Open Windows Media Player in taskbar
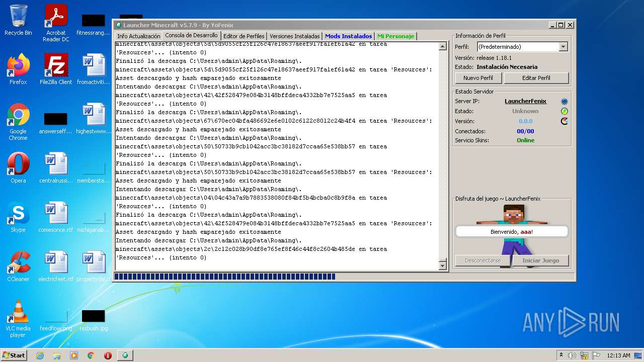The height and width of the screenshot is (362, 644). tap(74, 355)
